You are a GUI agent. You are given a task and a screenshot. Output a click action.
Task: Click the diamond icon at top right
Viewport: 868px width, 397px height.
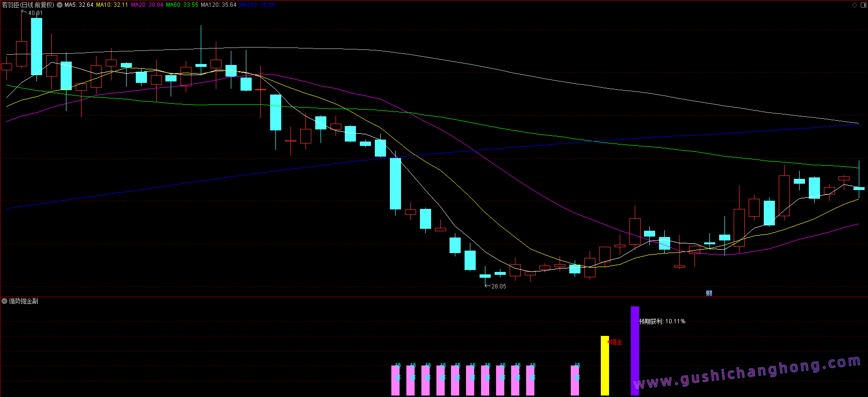click(854, 5)
